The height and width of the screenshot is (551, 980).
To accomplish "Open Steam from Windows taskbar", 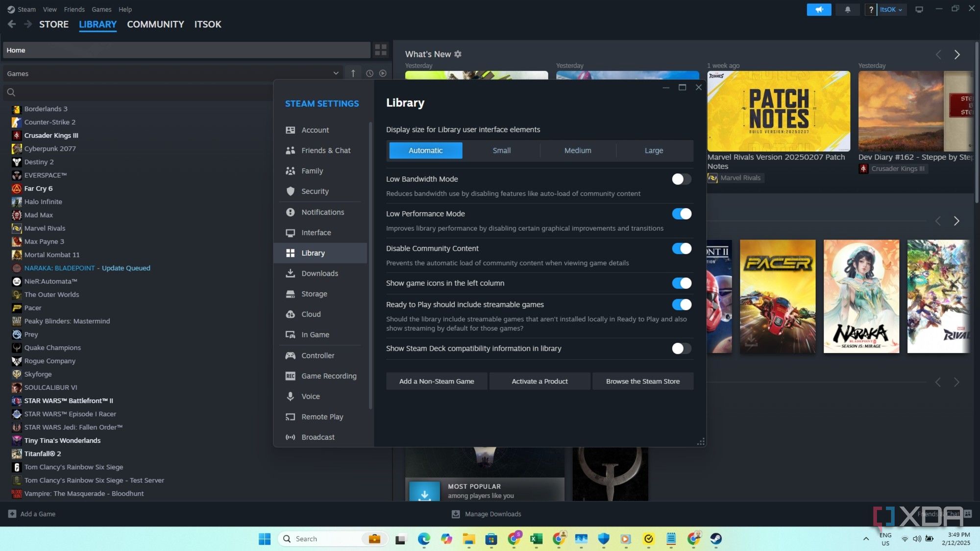I will (x=715, y=539).
